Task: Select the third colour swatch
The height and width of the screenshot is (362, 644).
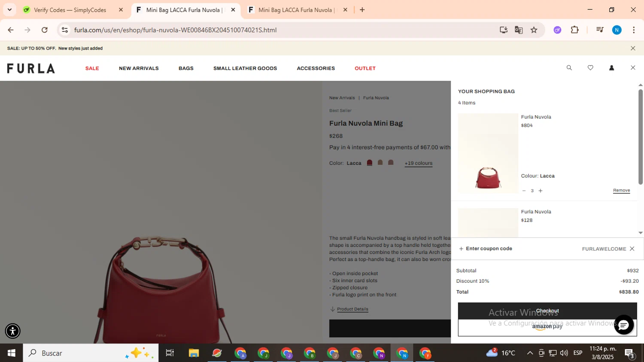Action: pyautogui.click(x=391, y=162)
